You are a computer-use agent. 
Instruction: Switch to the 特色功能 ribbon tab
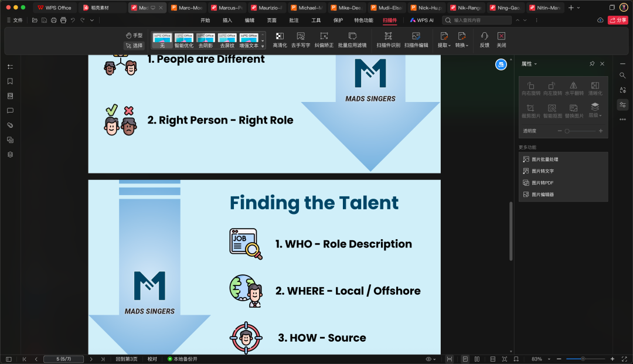pyautogui.click(x=364, y=20)
